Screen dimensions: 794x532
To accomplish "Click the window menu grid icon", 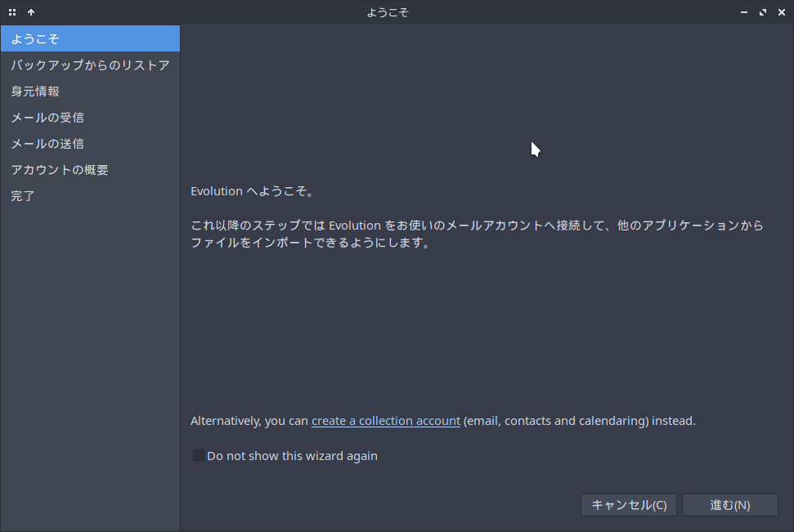I will 12,12.
